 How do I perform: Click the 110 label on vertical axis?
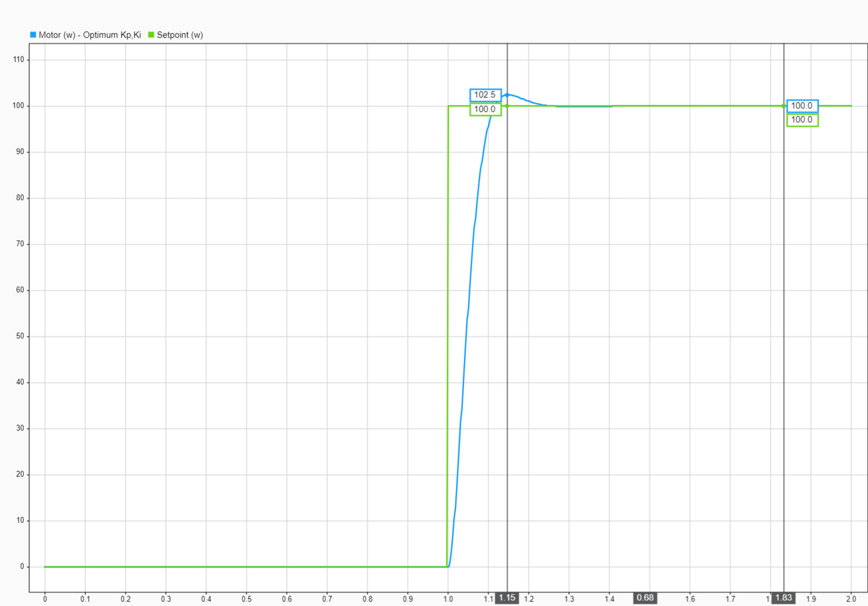pyautogui.click(x=18, y=59)
